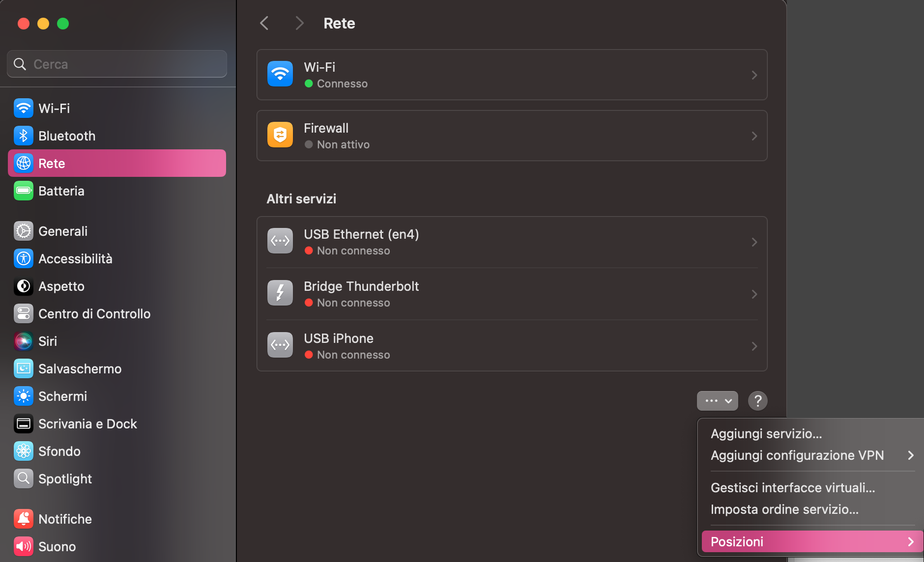
Task: Select the Bluetooth sidebar icon
Action: [23, 136]
